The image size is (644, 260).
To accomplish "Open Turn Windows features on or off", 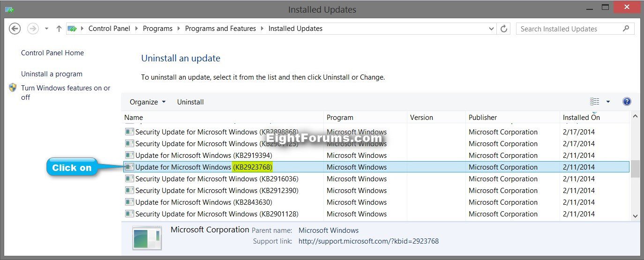I will [x=66, y=92].
